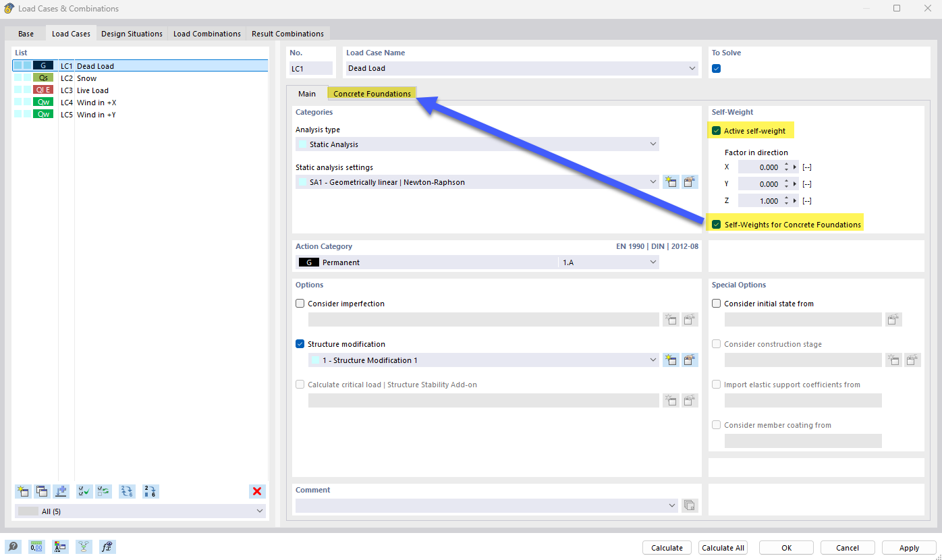Edit the static analysis settings icon
The width and height of the screenshot is (942, 560).
[689, 181]
